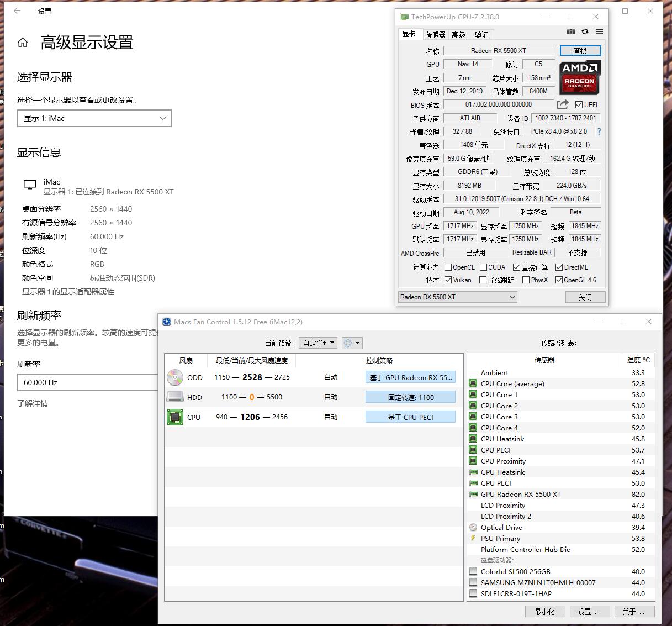Click the 温度 °C column header
The height and width of the screenshot is (626, 672).
pos(638,360)
